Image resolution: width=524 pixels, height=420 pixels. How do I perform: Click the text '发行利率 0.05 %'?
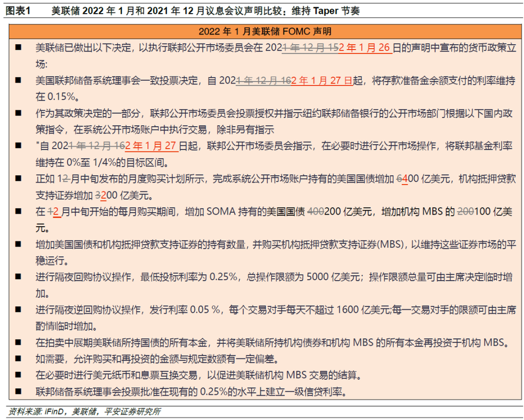point(185,310)
